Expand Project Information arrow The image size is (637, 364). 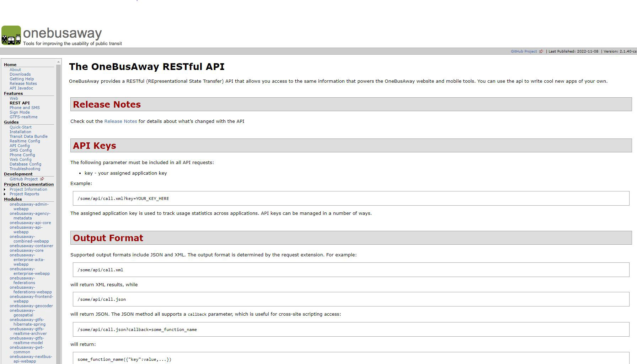[5, 189]
